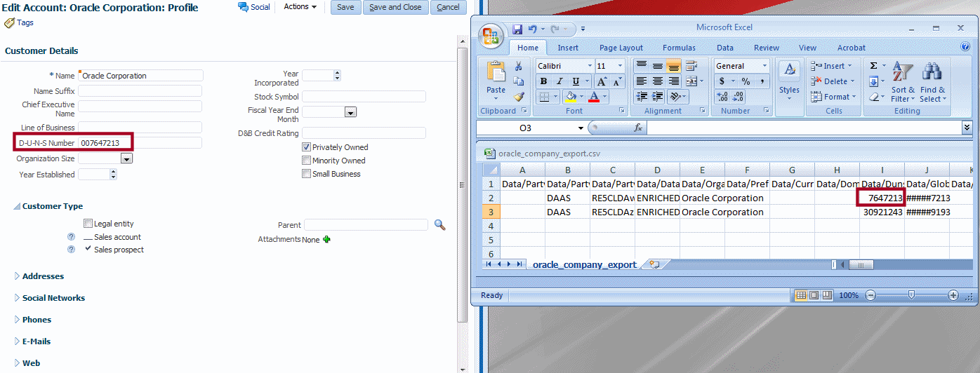
Task: Switch to the Insert ribbon tab
Action: pyautogui.click(x=568, y=48)
